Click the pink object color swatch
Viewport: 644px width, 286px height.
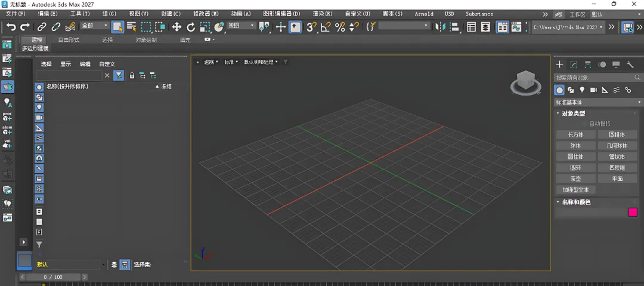(633, 212)
